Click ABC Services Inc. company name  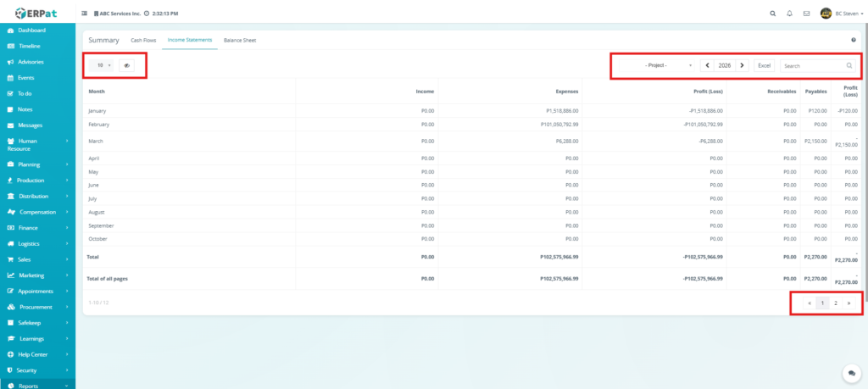(x=120, y=14)
